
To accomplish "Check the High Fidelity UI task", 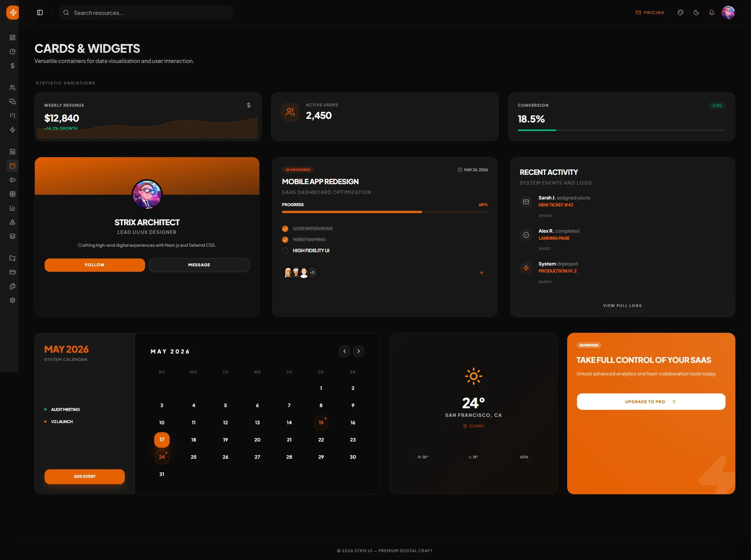I will pos(285,251).
